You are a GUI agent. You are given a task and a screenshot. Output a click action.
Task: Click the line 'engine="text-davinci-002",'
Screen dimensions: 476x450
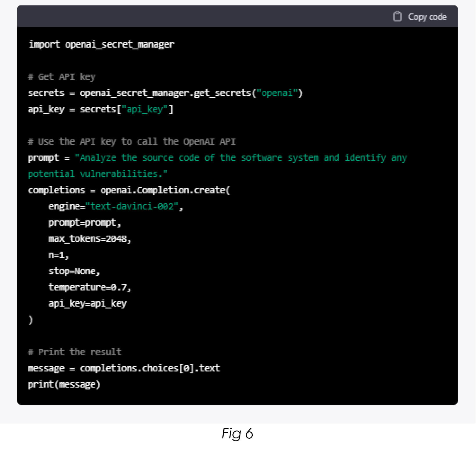click(116, 207)
